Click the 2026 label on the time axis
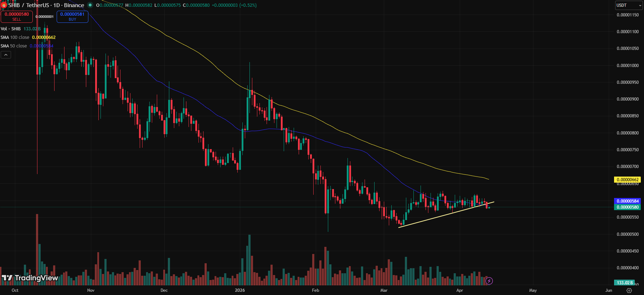Screen dimensions: 644x295 coord(240,290)
